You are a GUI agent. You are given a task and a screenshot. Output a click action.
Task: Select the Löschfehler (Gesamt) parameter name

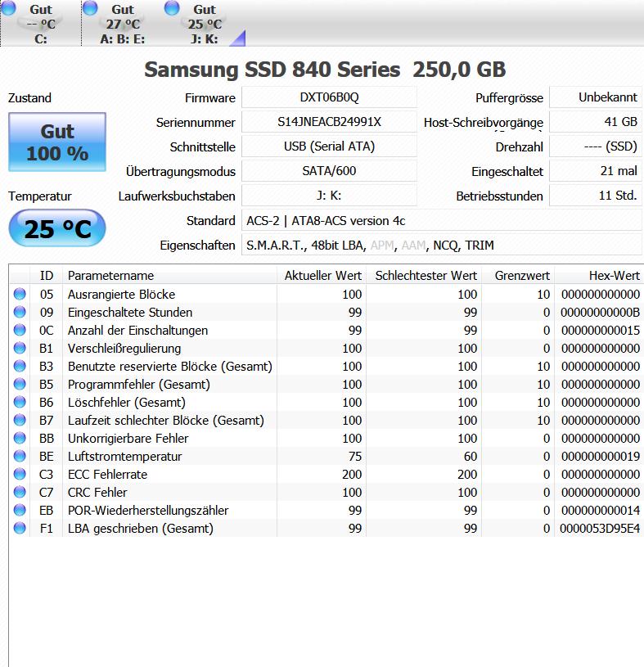pos(126,403)
